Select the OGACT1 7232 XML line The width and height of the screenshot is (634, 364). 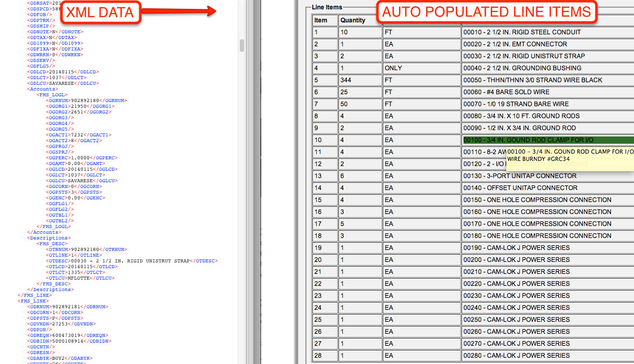79,135
